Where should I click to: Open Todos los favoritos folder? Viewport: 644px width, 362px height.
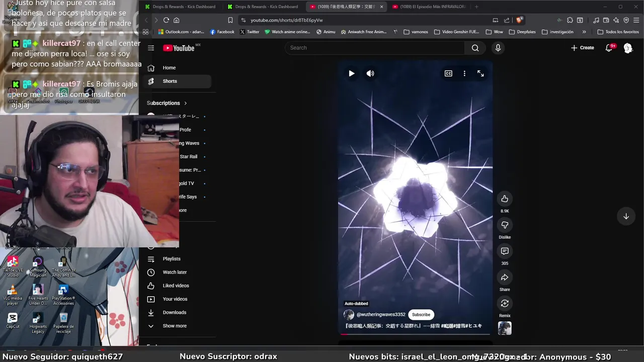(618, 32)
